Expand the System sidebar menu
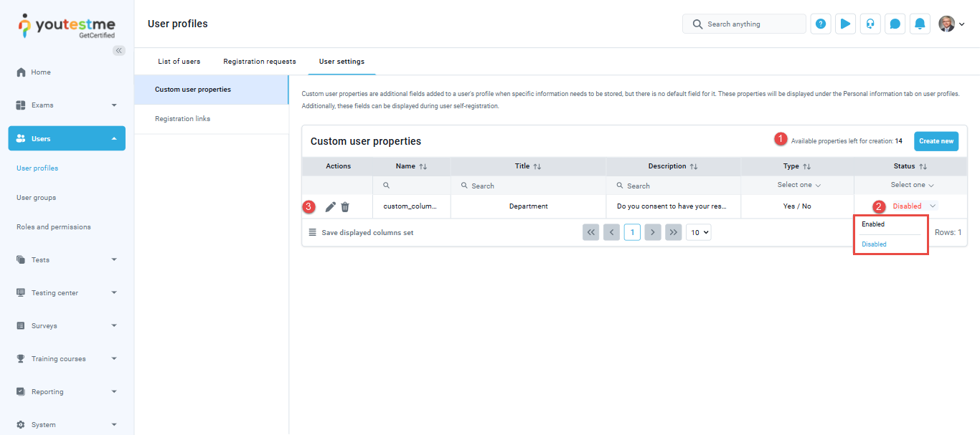Screen dimensions: 980x435 click(x=67, y=425)
